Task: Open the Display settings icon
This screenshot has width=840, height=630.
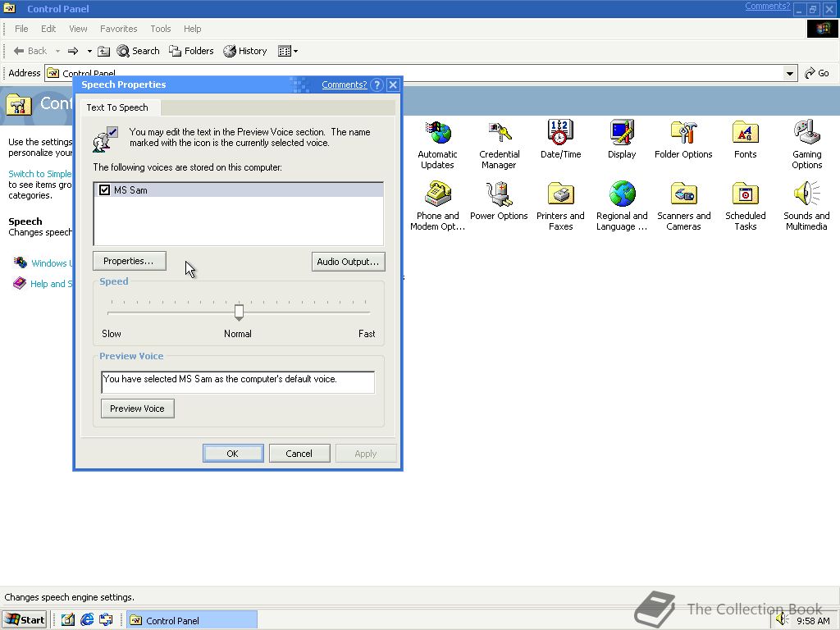Action: coord(622,139)
